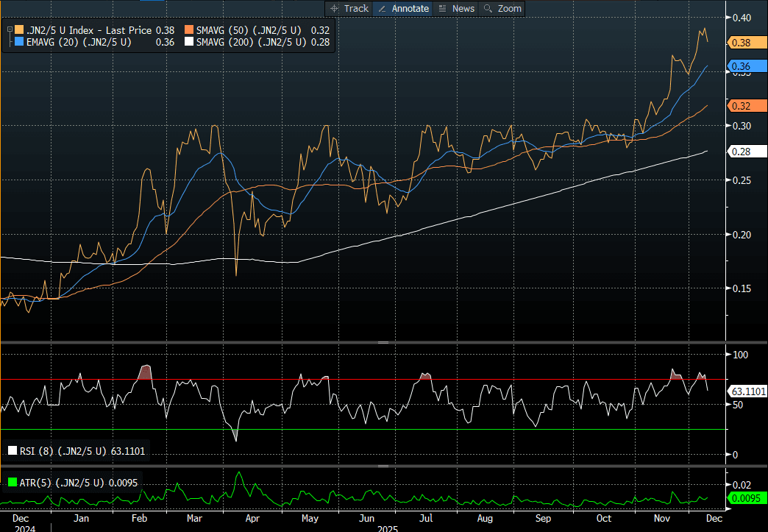Viewport: 768px width, 532px height.
Task: Click the 63.1101 RSI value tag
Action: pyautogui.click(x=747, y=390)
